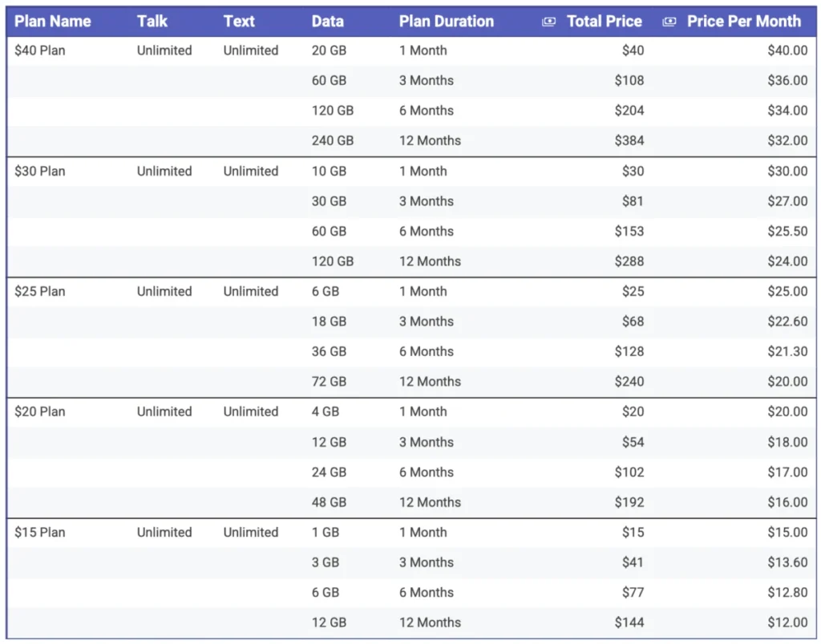Click the $13.60 price per month cell
This screenshot has width=821, height=644.
(787, 562)
